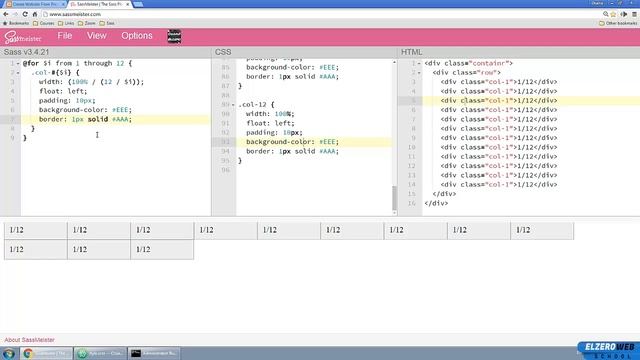Click the CSS panel scroll up arrow
The image size is (640, 360).
[x=394, y=62]
